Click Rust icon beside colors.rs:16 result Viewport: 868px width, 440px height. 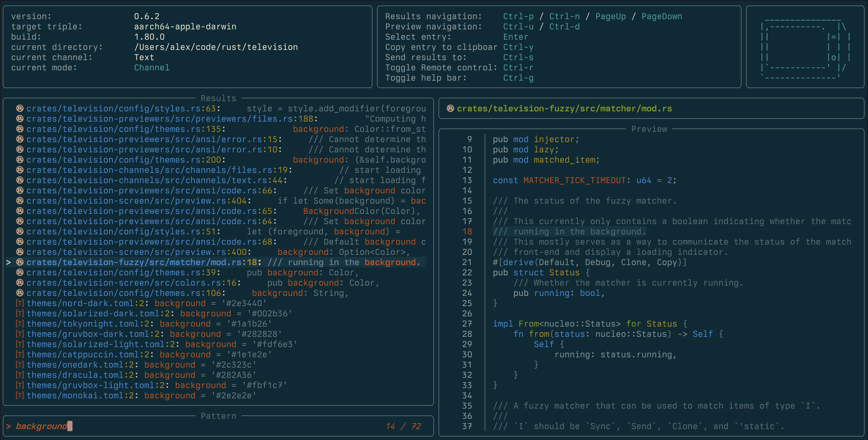[20, 283]
